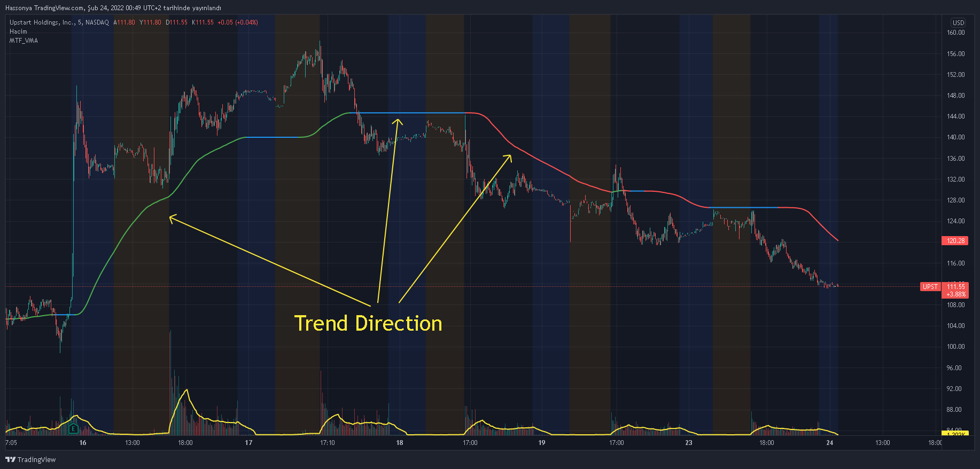
Task: Click the open value A111.80
Action: point(124,22)
